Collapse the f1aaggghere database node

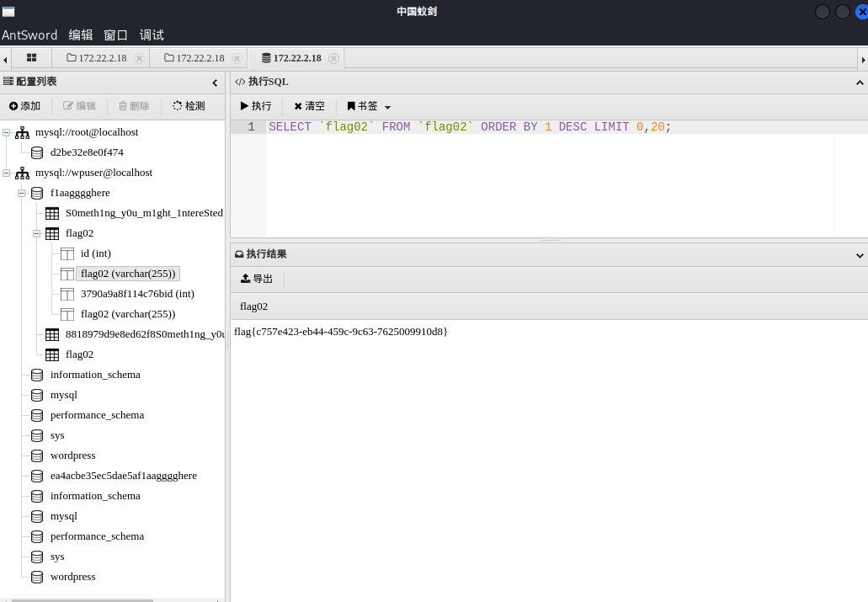22,193
